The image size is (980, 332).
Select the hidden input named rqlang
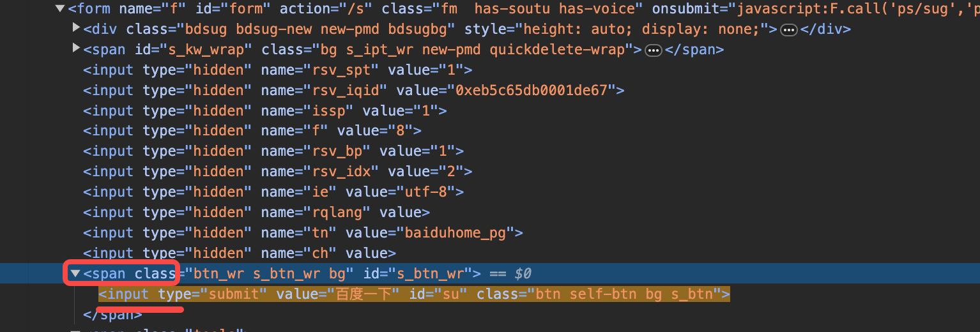257,213
